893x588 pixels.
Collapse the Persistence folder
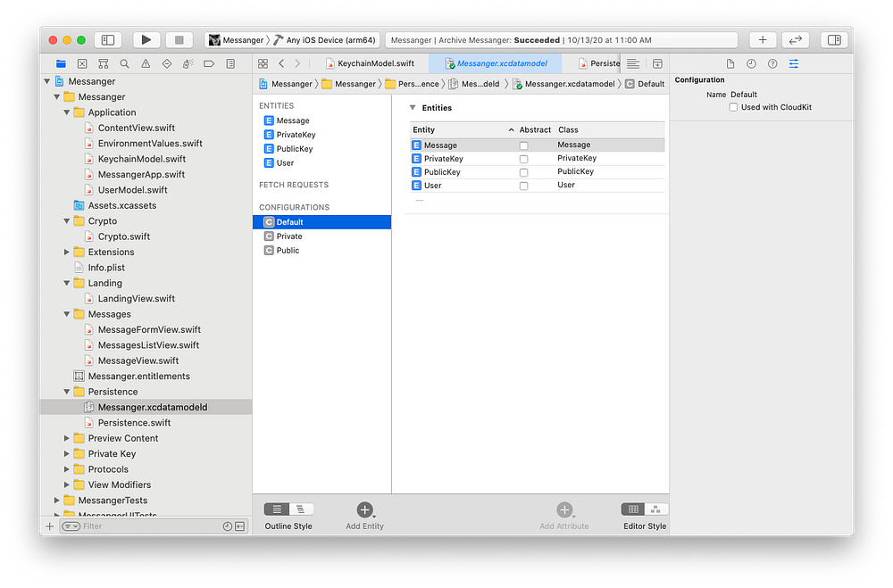pos(67,392)
